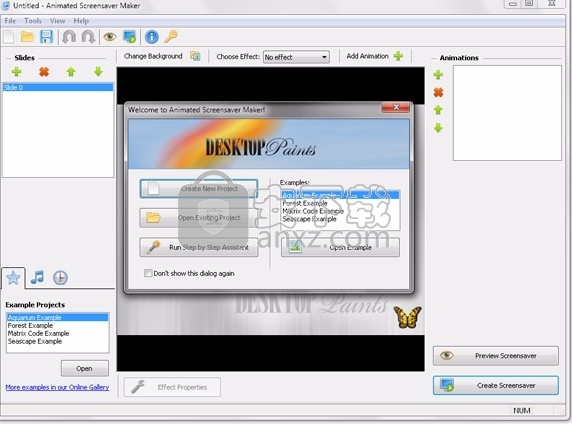Follow More examples in our Online Gallery link
Image resolution: width=572 pixels, height=424 pixels.
coord(57,387)
